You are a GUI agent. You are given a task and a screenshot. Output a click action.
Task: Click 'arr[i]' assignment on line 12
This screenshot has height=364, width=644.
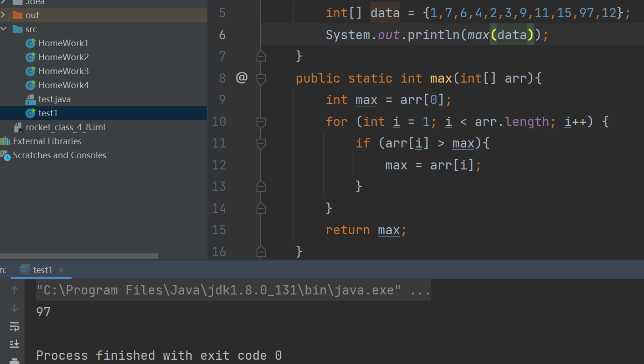click(x=452, y=165)
